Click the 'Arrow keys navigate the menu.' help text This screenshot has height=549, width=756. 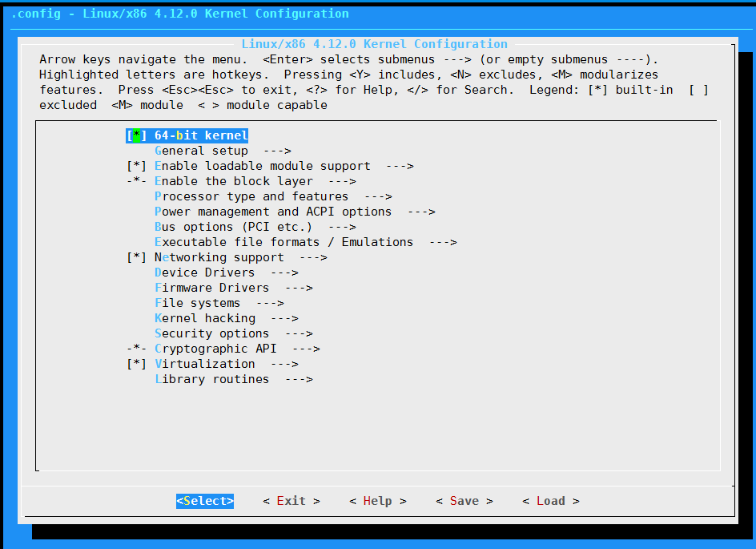coord(143,60)
